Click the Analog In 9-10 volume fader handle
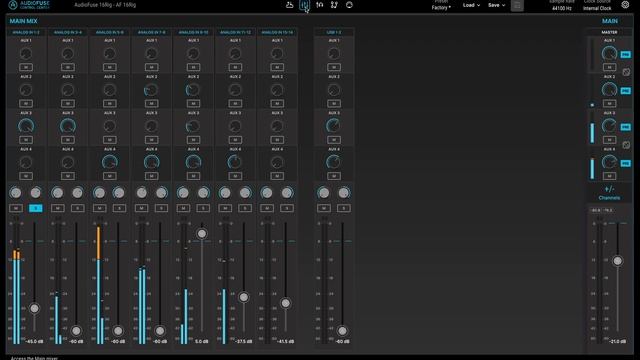 coord(202,233)
